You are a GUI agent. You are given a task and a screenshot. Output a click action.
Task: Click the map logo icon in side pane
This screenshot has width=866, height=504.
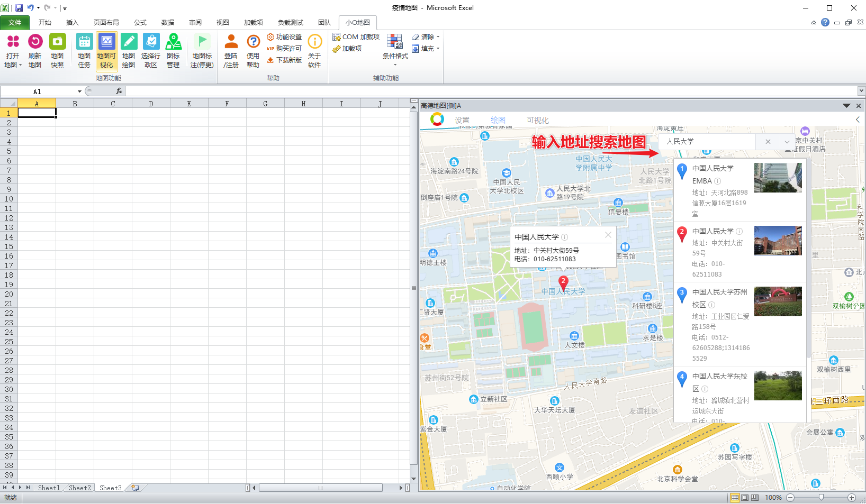(437, 120)
